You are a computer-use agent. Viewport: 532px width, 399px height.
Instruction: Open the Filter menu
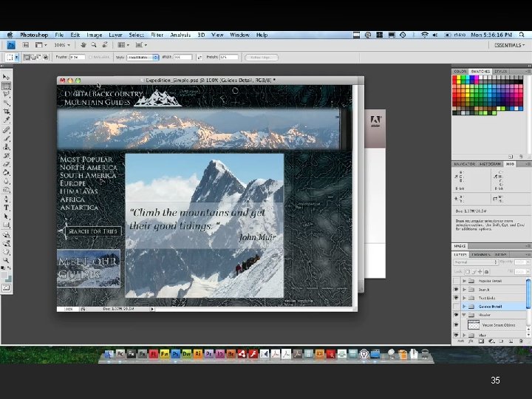[157, 35]
